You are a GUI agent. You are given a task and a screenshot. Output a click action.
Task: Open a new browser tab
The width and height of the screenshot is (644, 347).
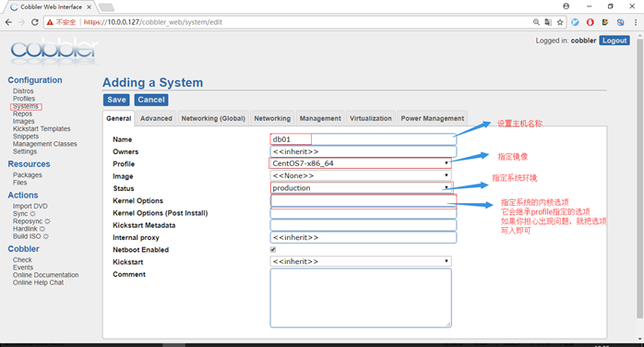106,7
